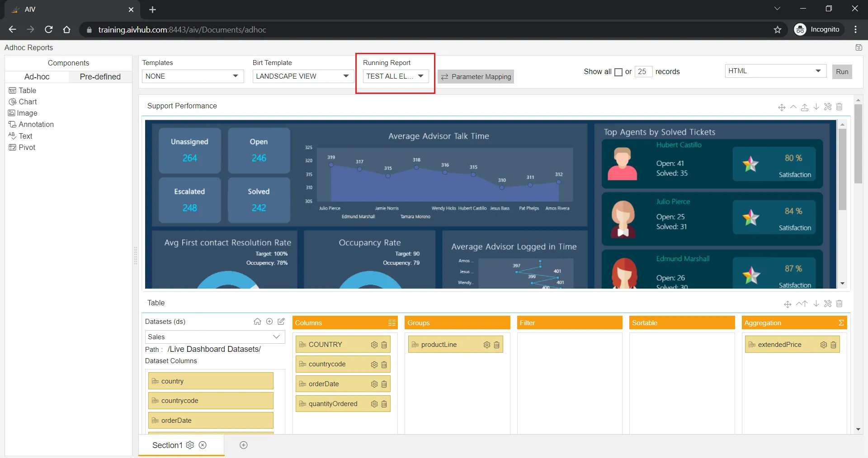868x458 pixels.
Task: Remove the orderDate column via trash
Action: pyautogui.click(x=384, y=384)
